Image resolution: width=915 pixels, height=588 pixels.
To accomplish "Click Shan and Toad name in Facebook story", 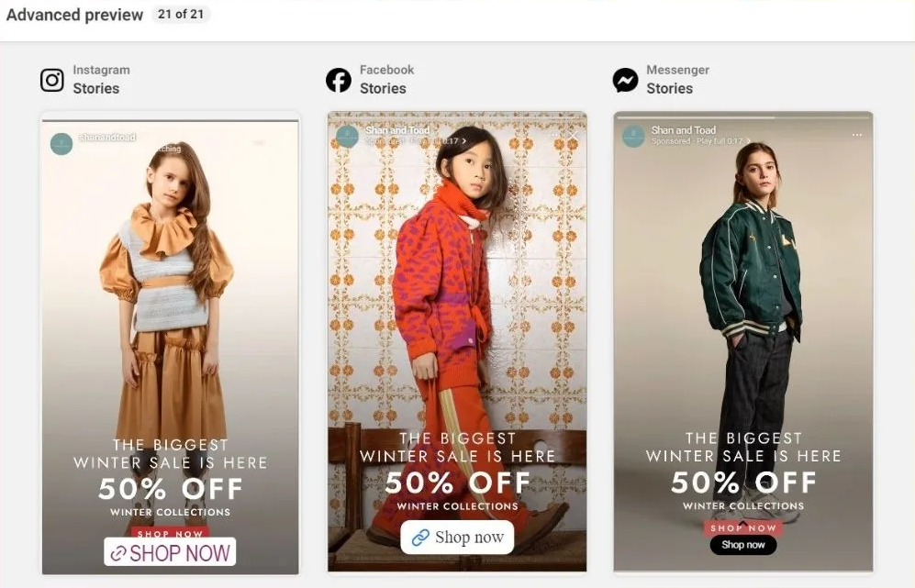I will coord(397,130).
